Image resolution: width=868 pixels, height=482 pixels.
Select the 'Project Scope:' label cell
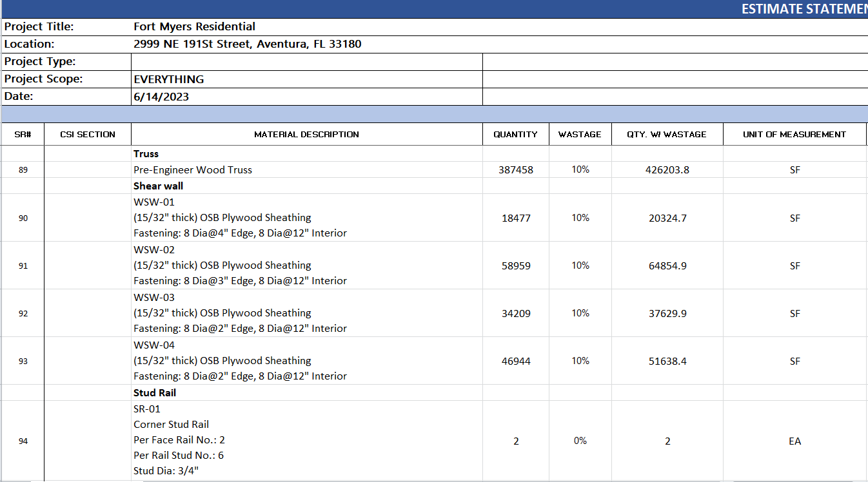pyautogui.click(x=66, y=79)
